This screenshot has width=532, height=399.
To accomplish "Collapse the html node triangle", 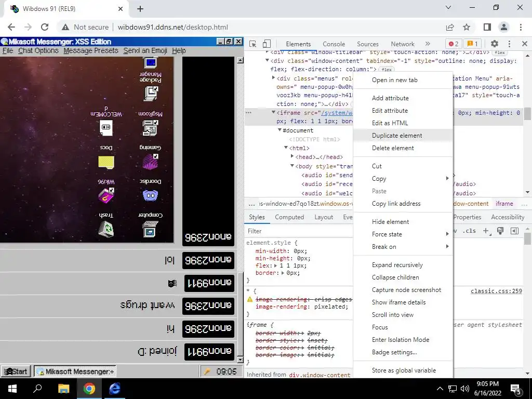I will (286, 148).
